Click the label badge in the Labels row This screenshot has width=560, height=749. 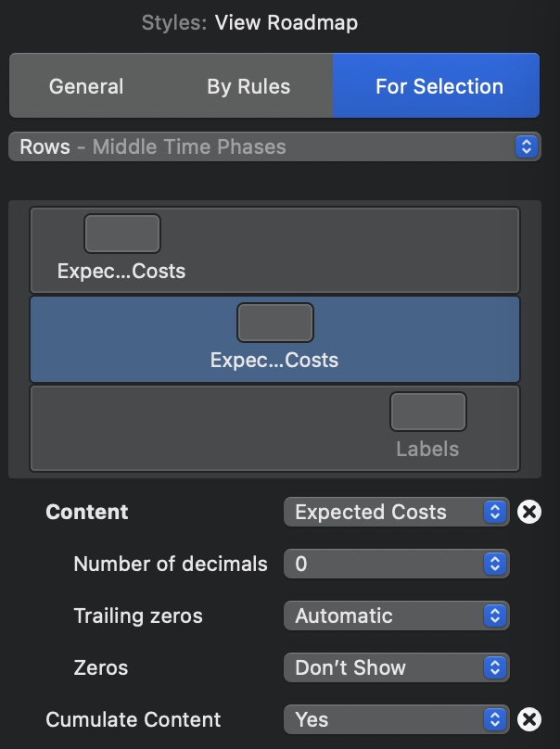(428, 410)
